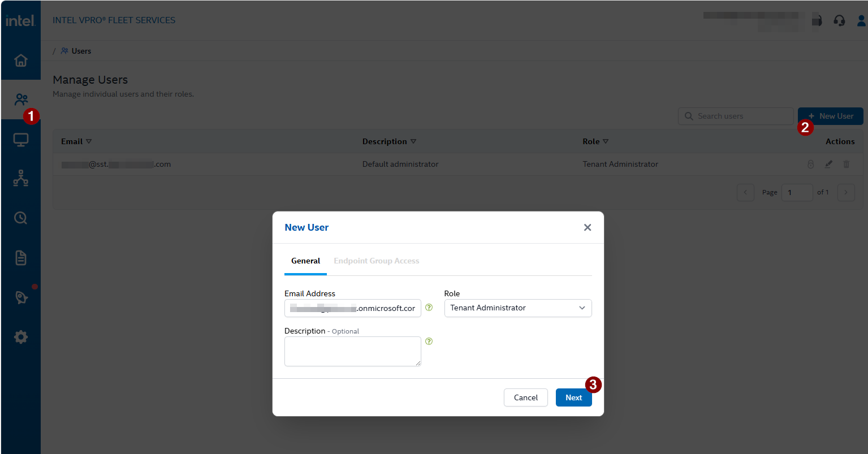Open the Home icon in sidebar

(21, 60)
